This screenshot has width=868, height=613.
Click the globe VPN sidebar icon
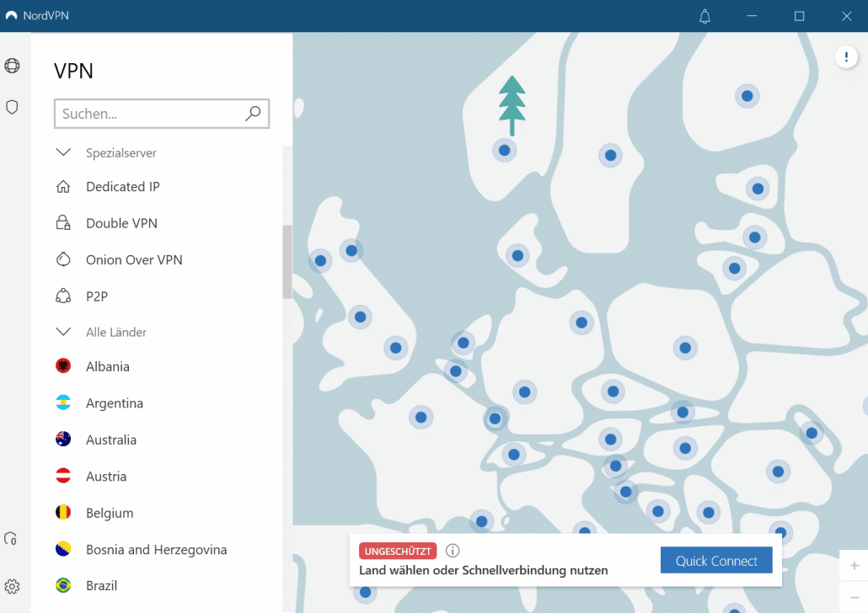(12, 66)
